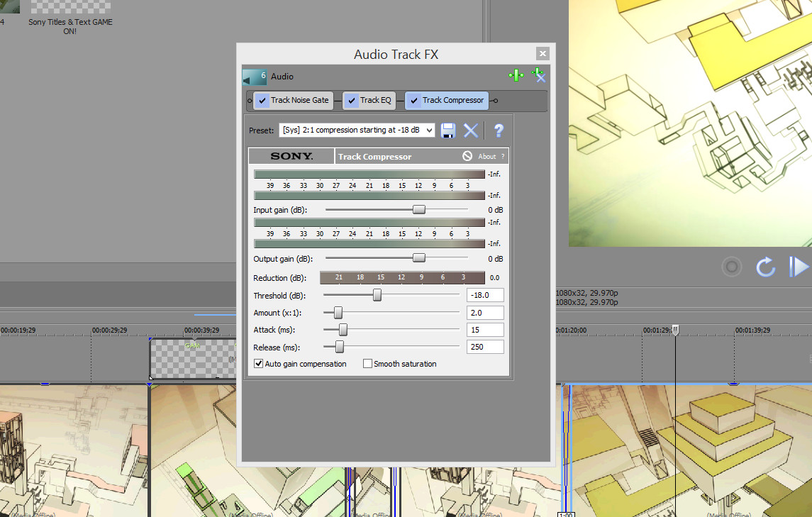This screenshot has width=812, height=517.
Task: Click the remove plug-in chain icon
Action: click(x=538, y=75)
